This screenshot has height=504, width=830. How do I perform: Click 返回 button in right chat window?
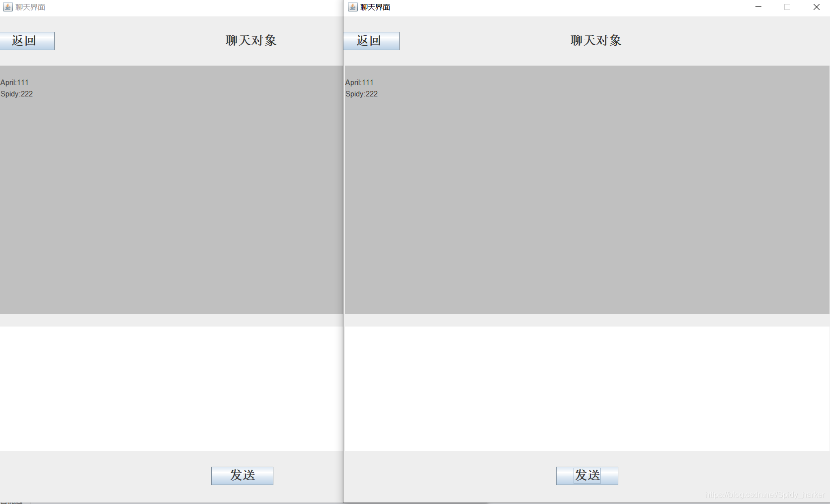(371, 41)
